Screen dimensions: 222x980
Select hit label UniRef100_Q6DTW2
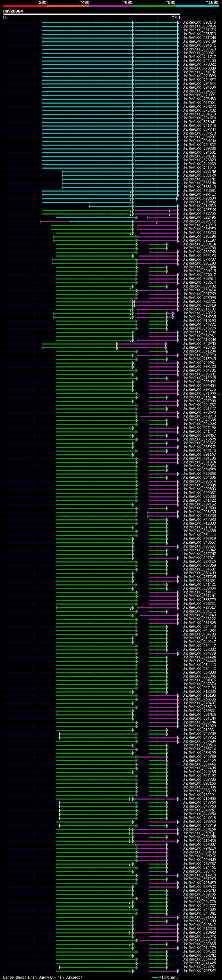click(x=199, y=286)
